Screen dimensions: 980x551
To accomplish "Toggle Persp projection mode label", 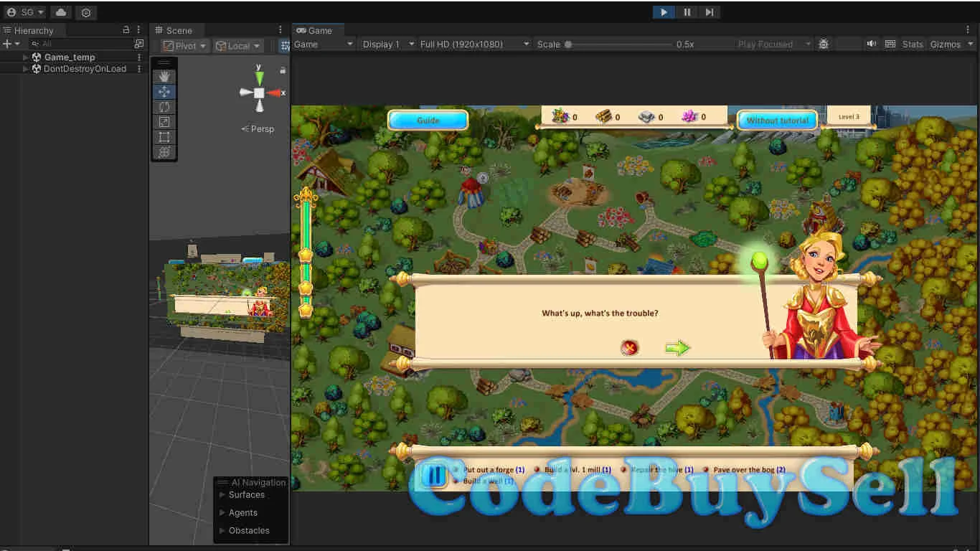I will (258, 129).
